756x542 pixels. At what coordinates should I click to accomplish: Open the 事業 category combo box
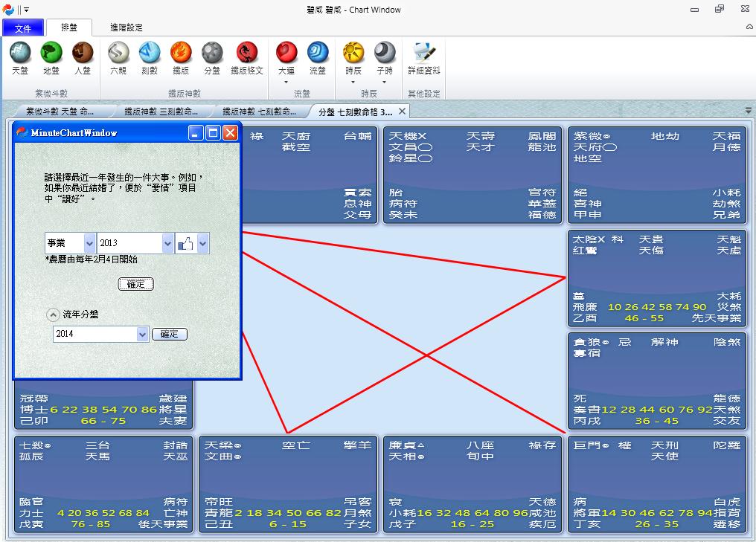pos(89,243)
